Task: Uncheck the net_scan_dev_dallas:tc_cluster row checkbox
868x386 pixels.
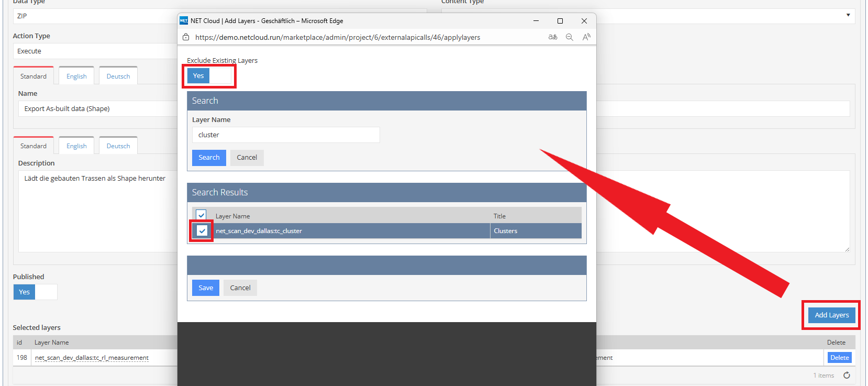Action: (202, 230)
